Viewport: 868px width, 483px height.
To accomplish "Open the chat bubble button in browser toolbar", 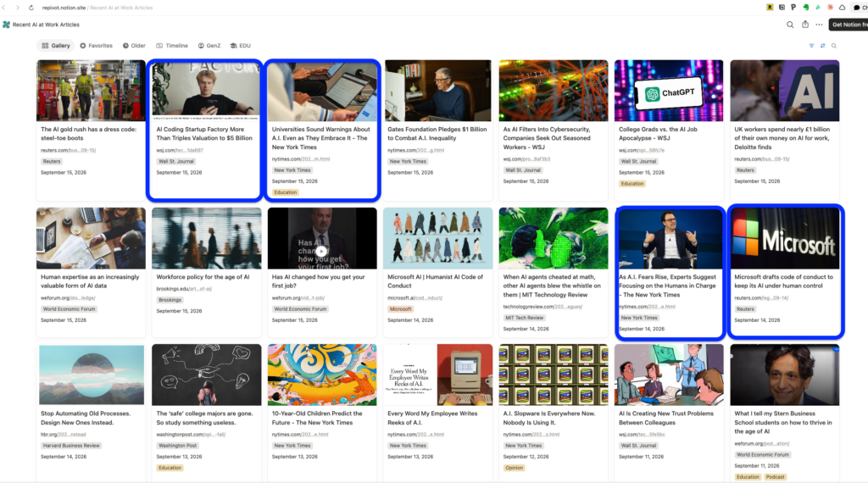I will click(860, 7).
